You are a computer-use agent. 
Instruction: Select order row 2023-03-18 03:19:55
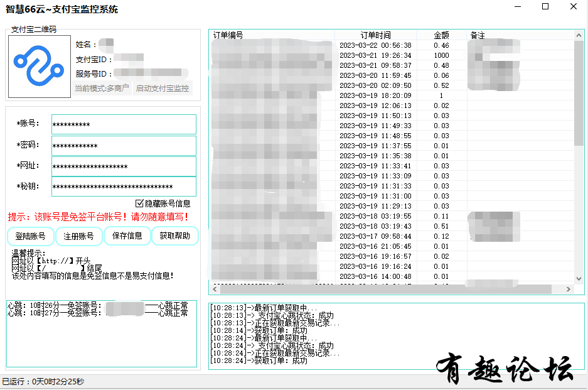click(x=392, y=216)
